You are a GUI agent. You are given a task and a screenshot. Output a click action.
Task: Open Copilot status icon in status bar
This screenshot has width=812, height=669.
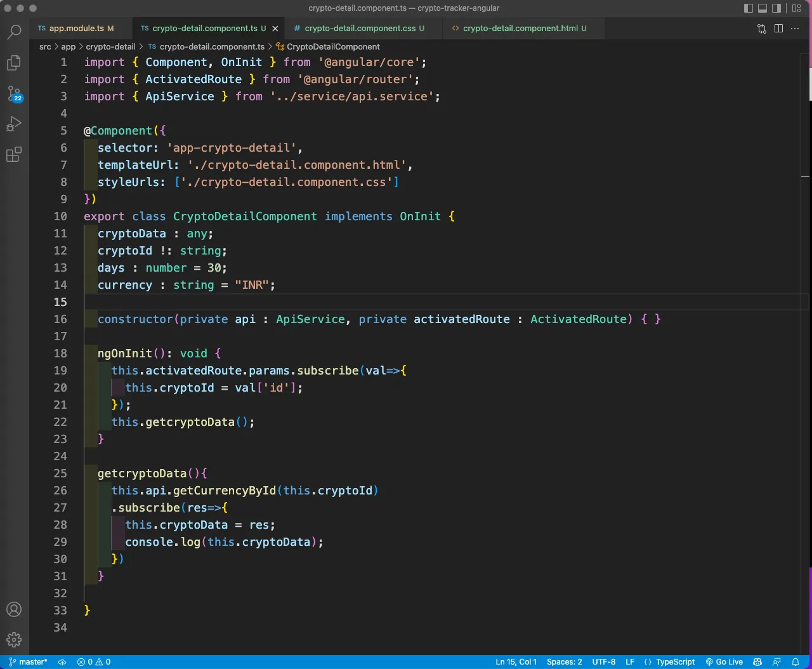tap(757, 662)
